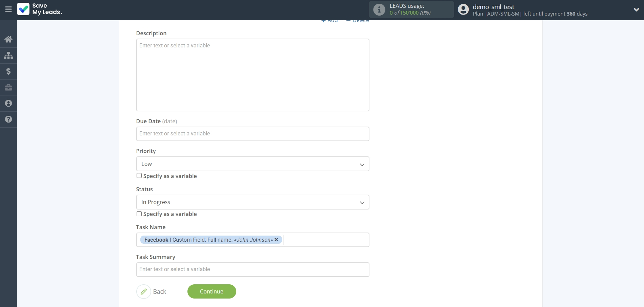Open the profile icon in sidebar
Screen dimensions: 644x307
tap(8, 103)
